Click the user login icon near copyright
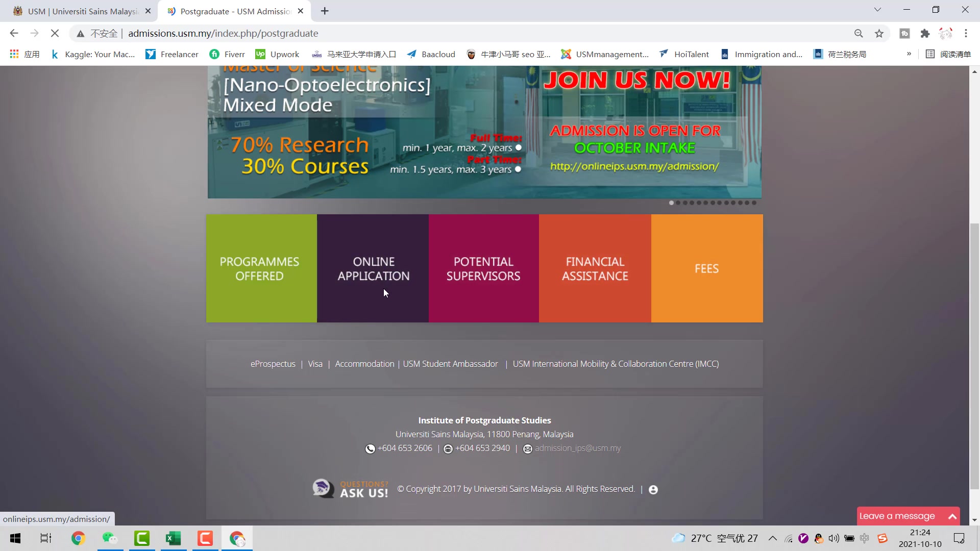980x551 pixels. (653, 489)
